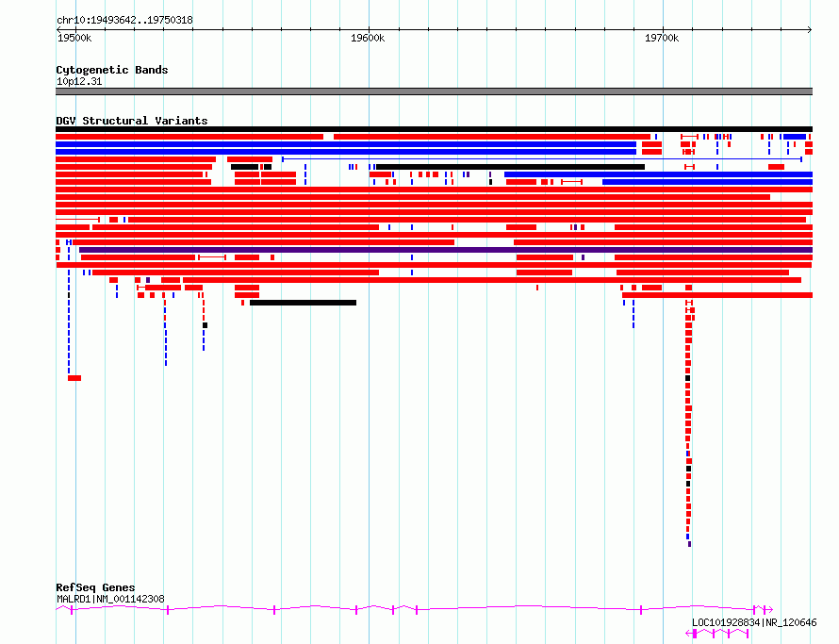The image size is (839, 644).
Task: Select the lowest black variant bar, under the red rows
Action: (303, 303)
